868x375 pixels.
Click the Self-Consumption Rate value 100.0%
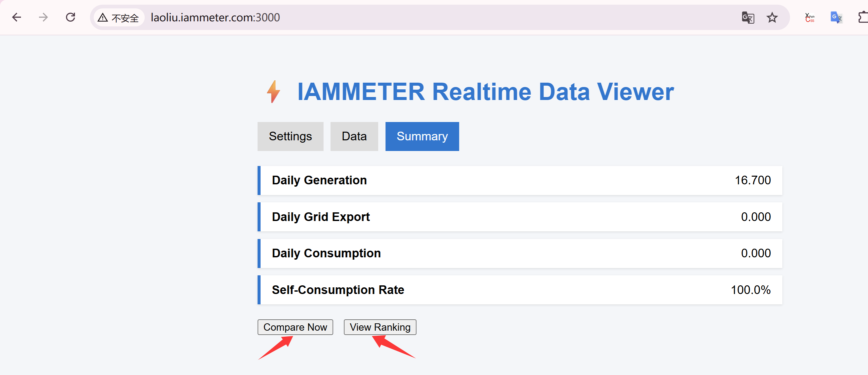tap(750, 290)
